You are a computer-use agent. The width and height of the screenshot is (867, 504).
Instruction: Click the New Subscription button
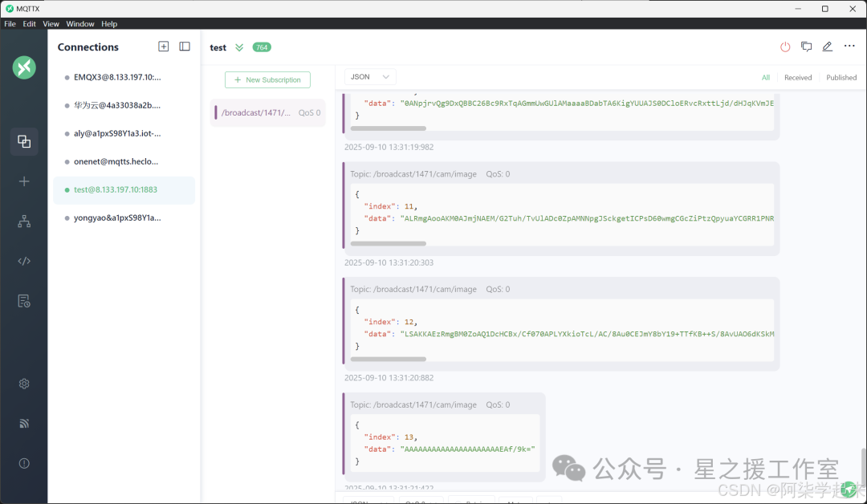[267, 80]
